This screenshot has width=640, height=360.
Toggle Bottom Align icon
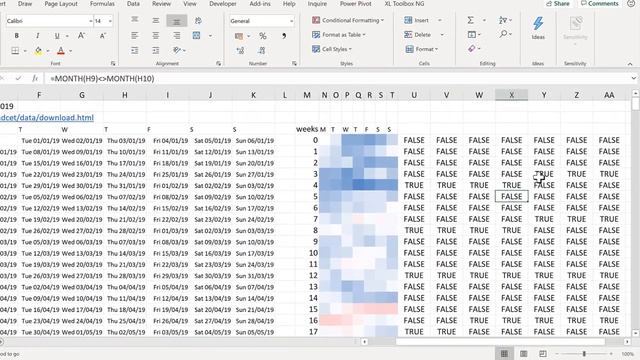(177, 21)
